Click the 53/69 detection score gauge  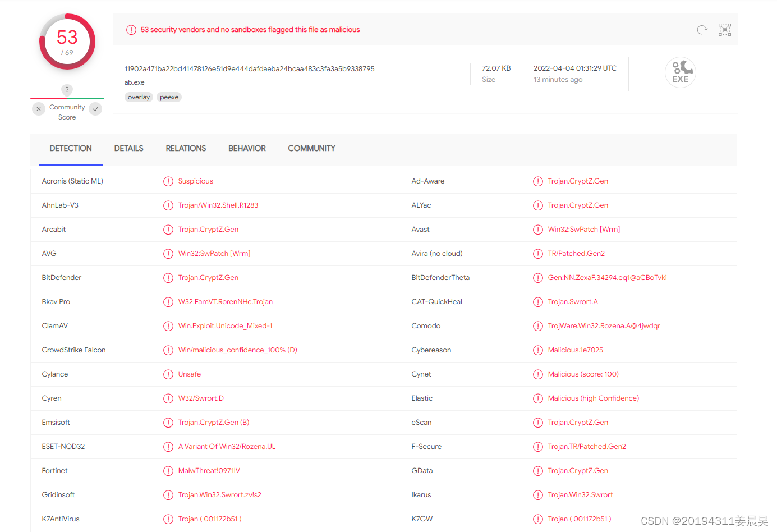pos(67,42)
